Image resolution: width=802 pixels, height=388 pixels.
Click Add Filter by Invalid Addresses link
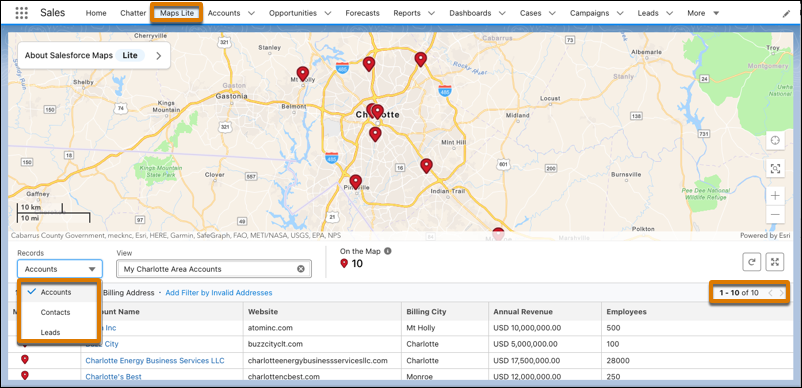pyautogui.click(x=219, y=293)
